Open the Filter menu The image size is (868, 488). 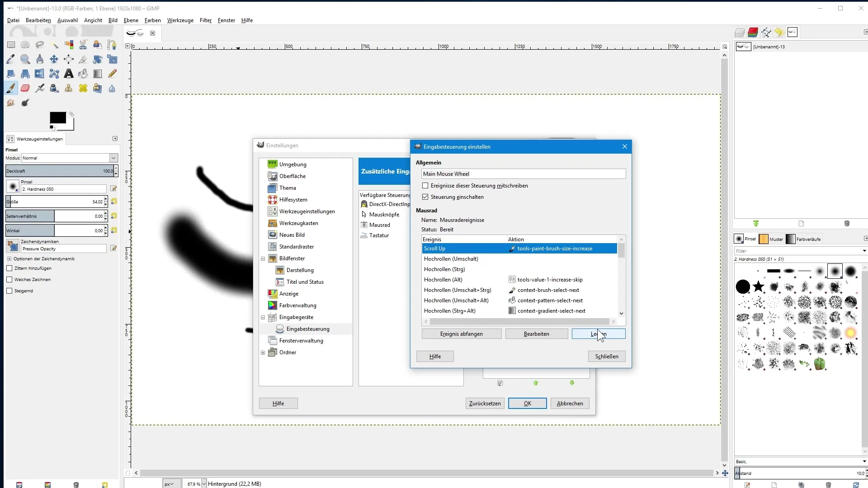tap(206, 20)
